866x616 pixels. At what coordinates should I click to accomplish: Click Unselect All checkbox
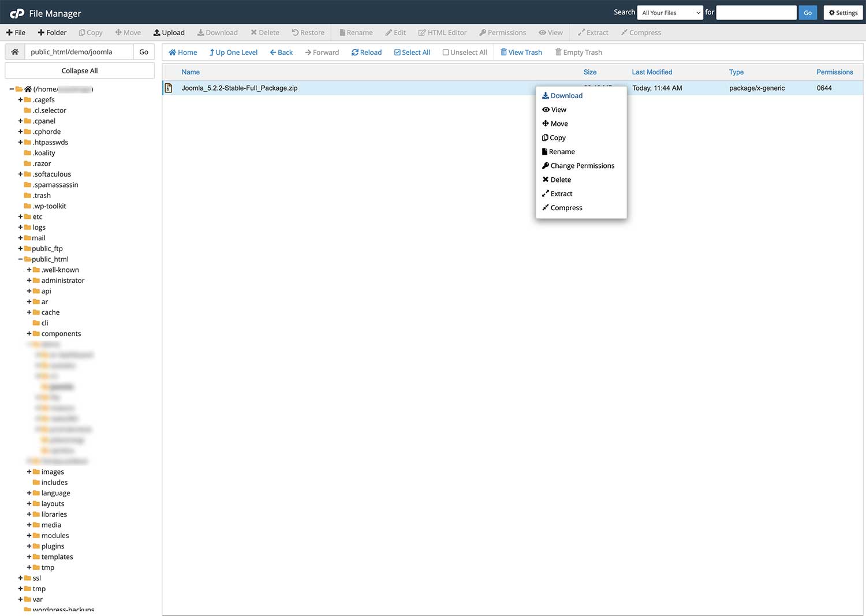pos(465,53)
